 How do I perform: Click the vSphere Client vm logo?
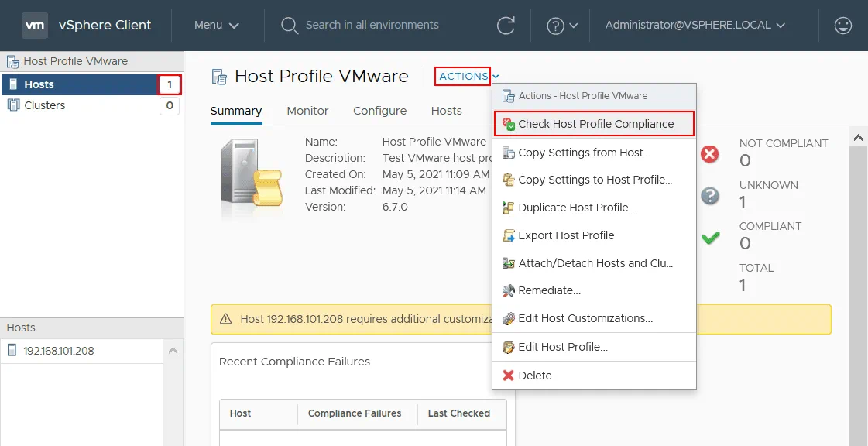34,26
